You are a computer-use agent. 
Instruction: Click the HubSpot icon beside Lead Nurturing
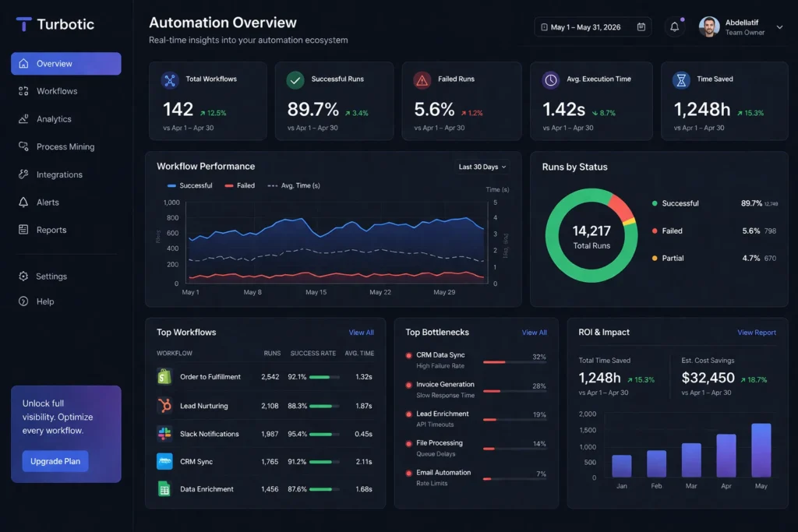tap(164, 406)
